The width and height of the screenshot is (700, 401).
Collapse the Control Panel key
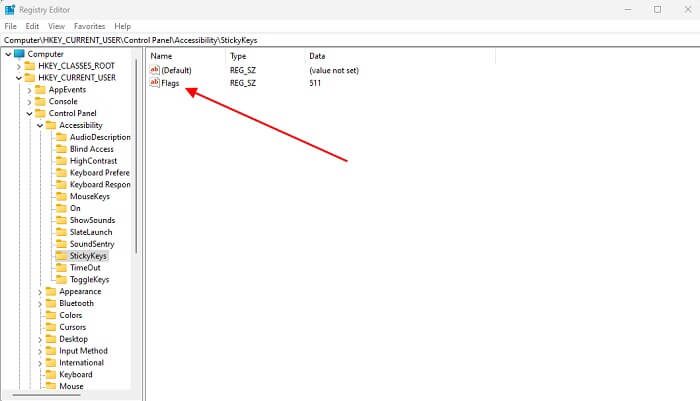[29, 114]
